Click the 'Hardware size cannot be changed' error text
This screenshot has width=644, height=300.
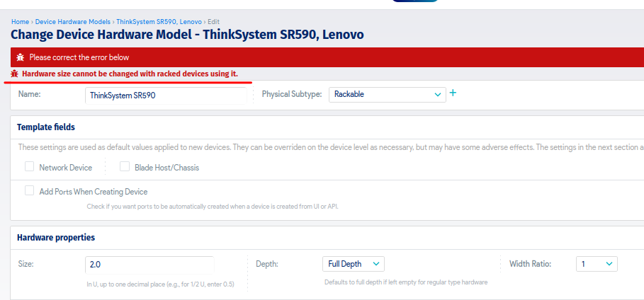(x=130, y=74)
